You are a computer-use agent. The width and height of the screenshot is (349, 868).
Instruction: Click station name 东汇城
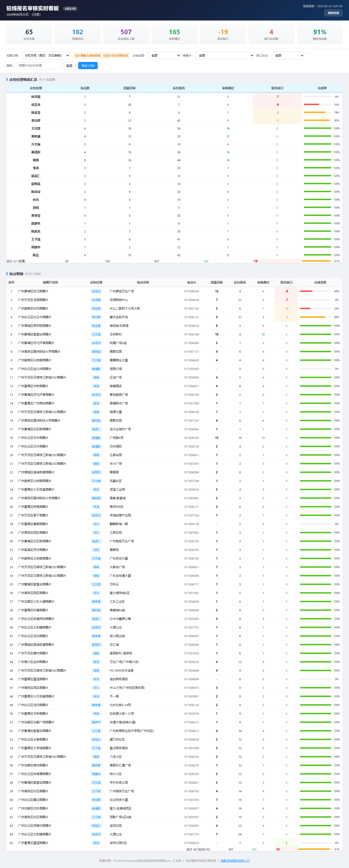click(x=114, y=645)
